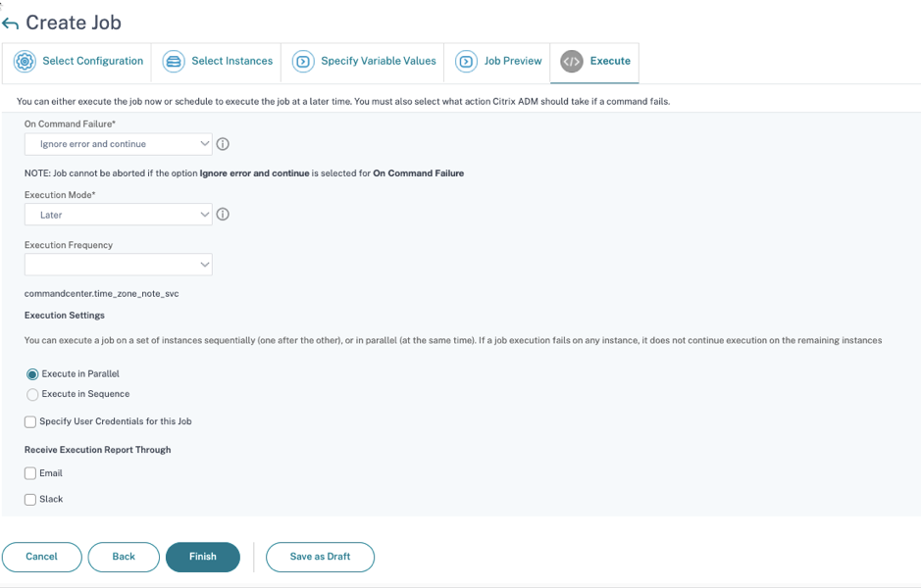921x588 pixels.
Task: Click the NOTE about job abort text
Action: tap(244, 173)
